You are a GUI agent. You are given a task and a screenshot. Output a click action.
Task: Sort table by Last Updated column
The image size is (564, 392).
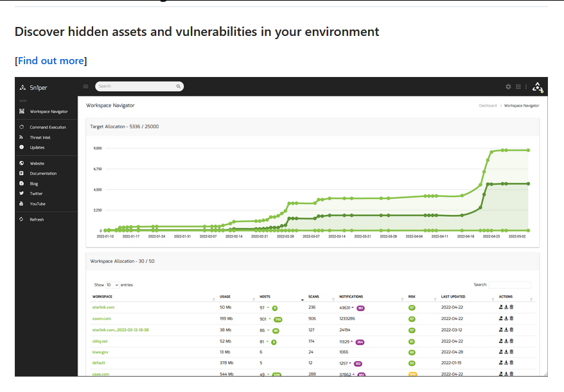[x=454, y=297]
